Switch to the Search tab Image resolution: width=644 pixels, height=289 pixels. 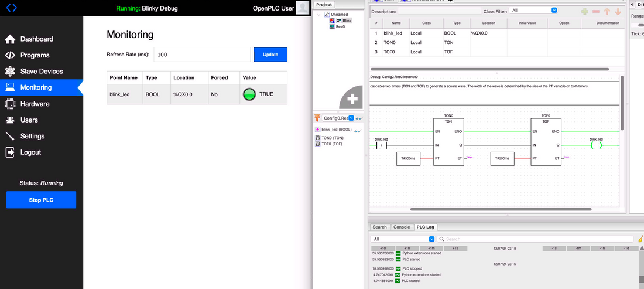tap(379, 227)
